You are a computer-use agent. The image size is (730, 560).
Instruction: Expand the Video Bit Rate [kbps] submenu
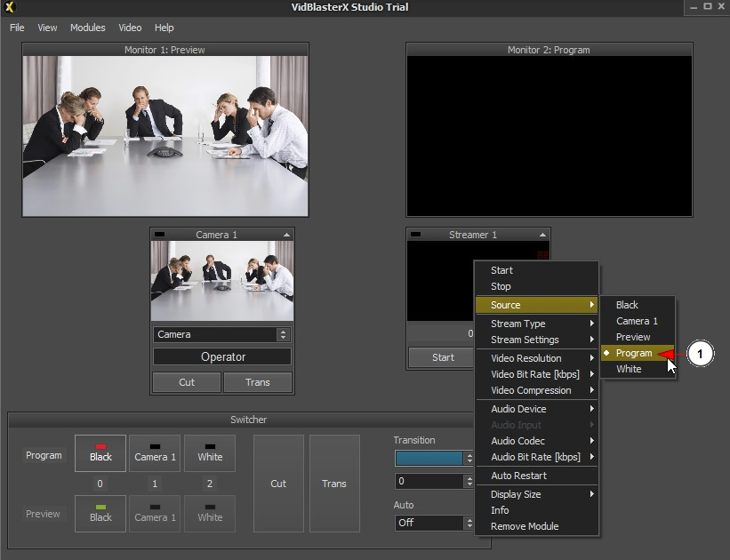[x=537, y=374]
